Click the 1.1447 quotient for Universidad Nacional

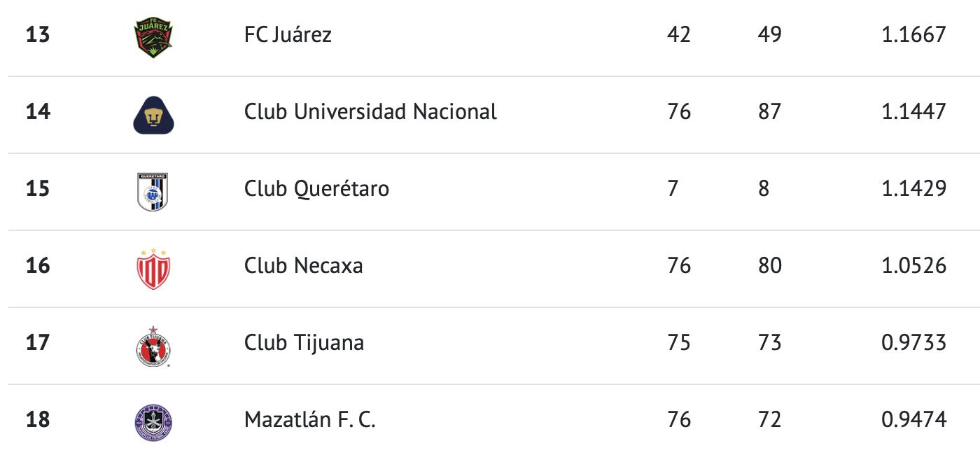tap(913, 111)
